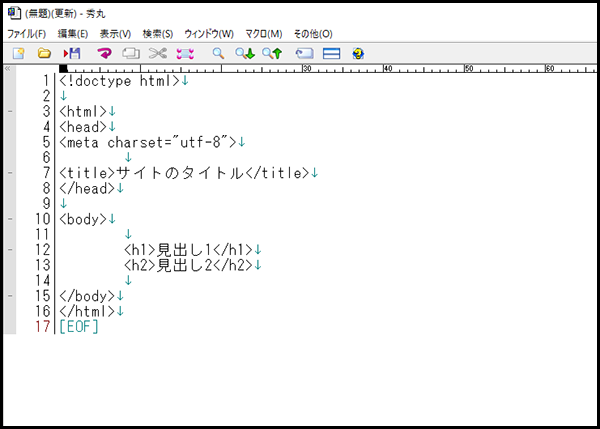Click the Split window toolbar icon
Image resolution: width=600 pixels, height=429 pixels.
332,53
